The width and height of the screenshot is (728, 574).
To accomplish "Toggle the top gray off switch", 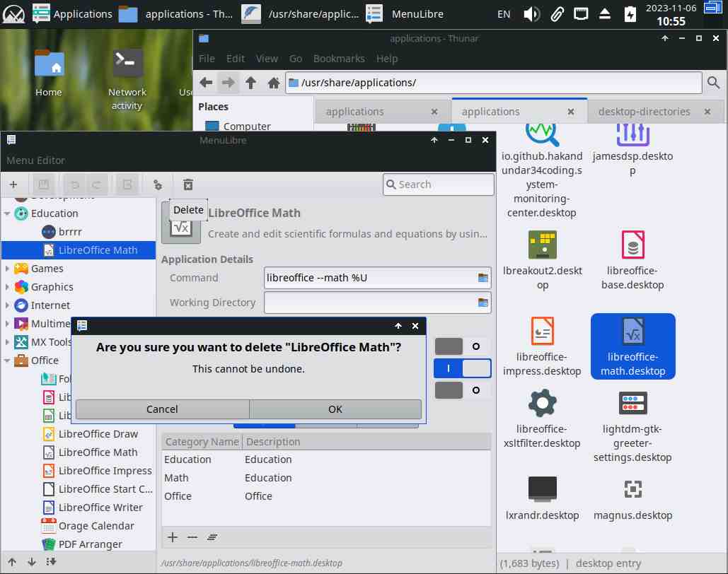I will point(463,346).
